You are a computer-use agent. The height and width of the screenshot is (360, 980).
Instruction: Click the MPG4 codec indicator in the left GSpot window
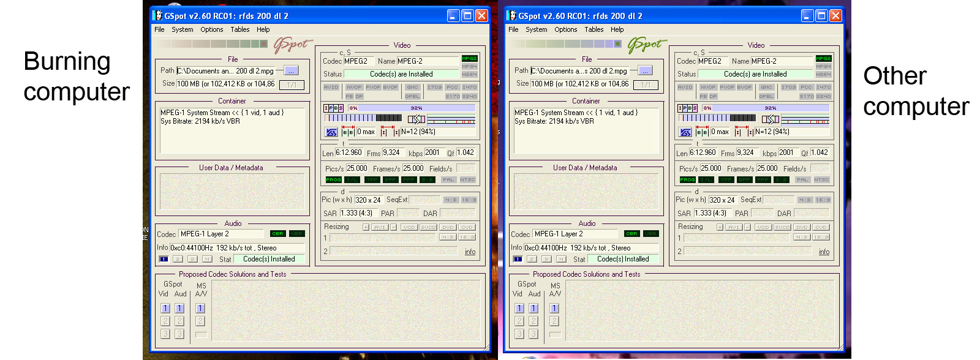tap(469, 66)
